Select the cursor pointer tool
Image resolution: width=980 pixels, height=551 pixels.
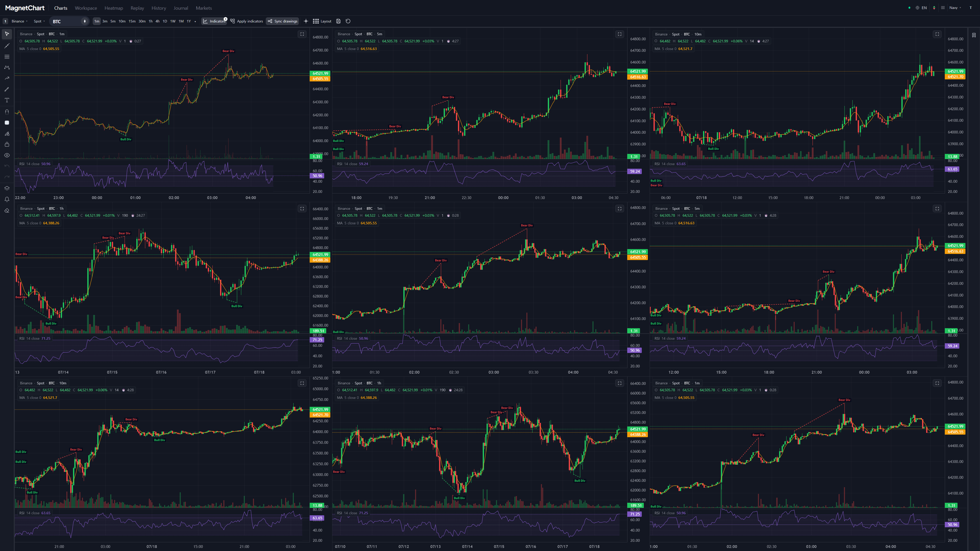7,34
